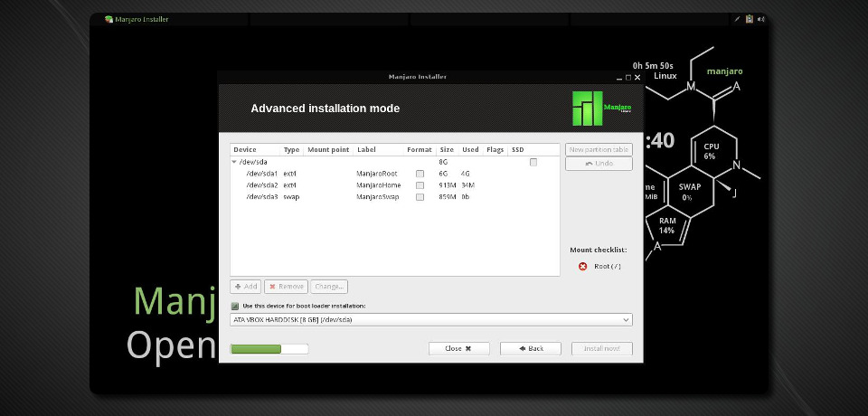Collapse the /dev/sda tree node

click(x=234, y=162)
